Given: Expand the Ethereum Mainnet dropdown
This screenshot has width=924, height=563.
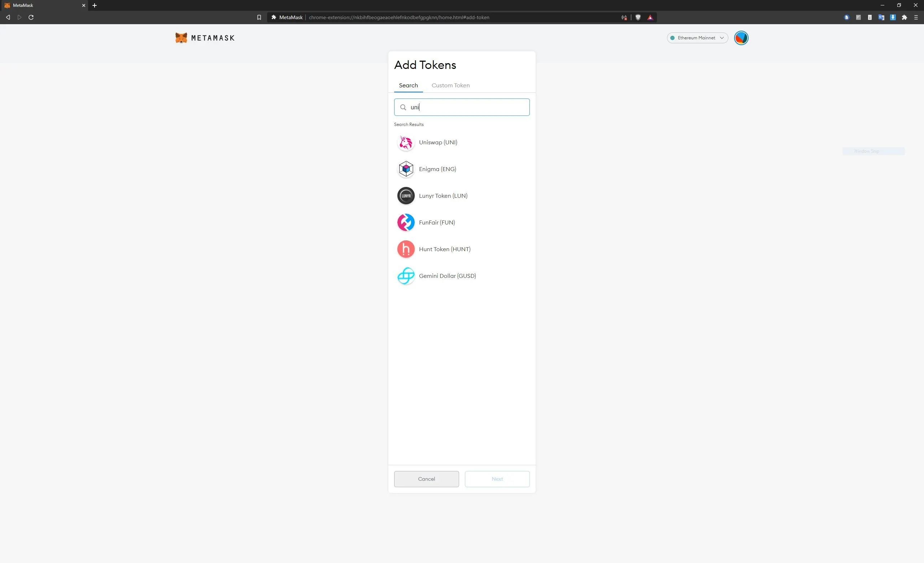Looking at the screenshot, I should pos(696,38).
